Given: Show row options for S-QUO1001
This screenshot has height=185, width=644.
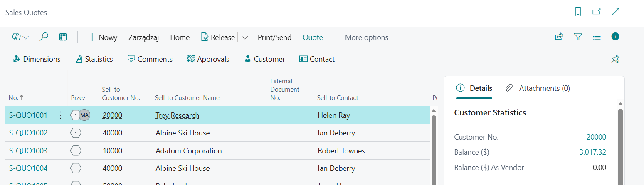Looking at the screenshot, I should tap(60, 115).
